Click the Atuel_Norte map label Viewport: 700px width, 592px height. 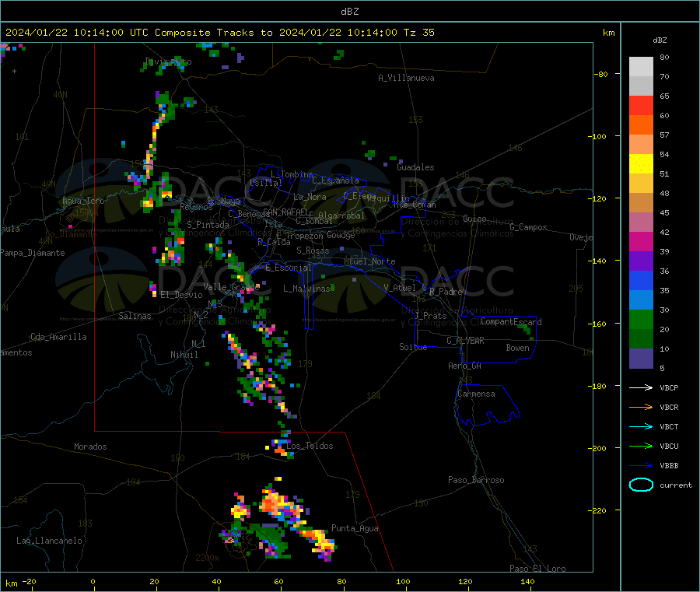(369, 261)
